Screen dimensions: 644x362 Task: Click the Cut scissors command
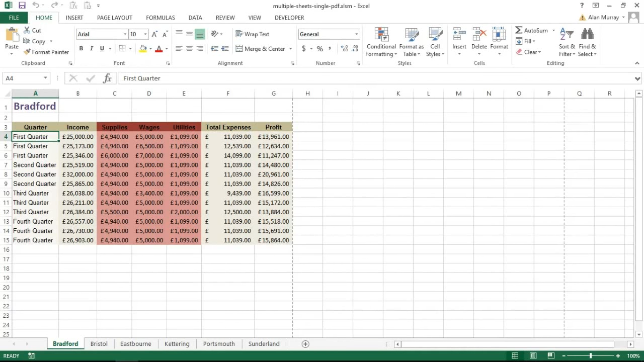click(32, 30)
